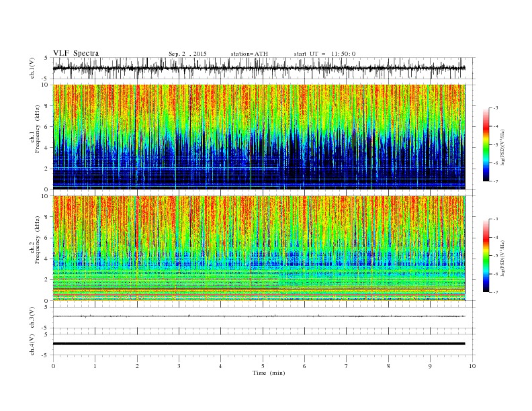Click the thick black ch.4 voltage trace

tap(259, 344)
